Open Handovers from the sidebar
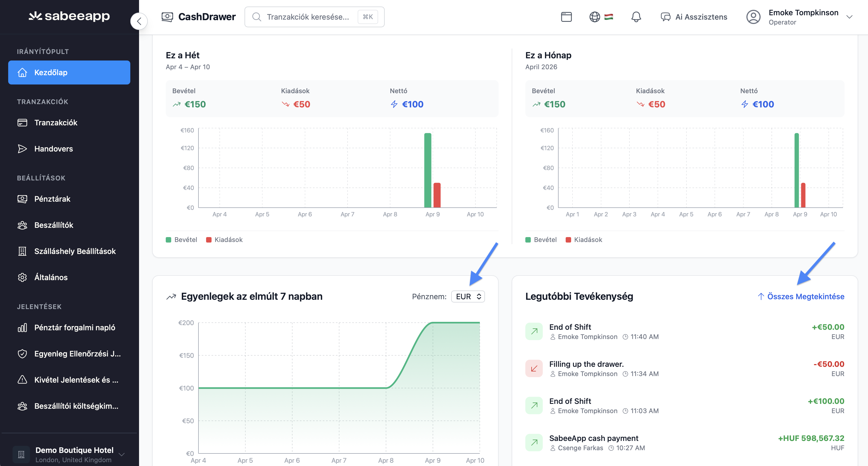 54,149
